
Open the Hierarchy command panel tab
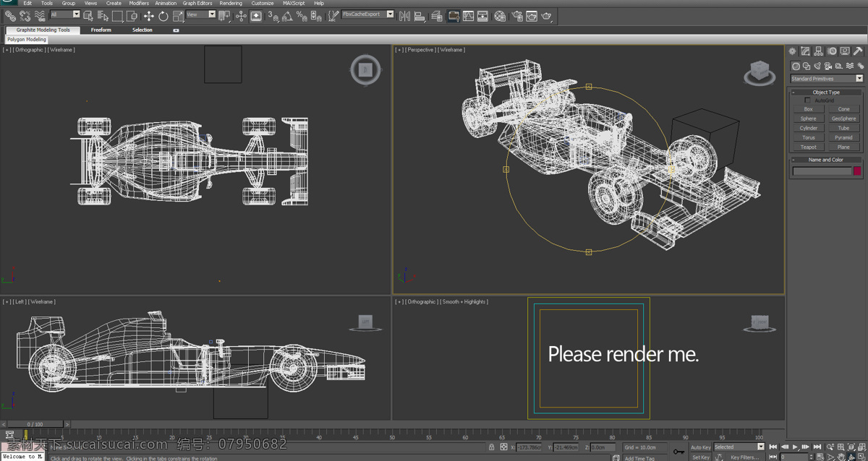[x=819, y=51]
